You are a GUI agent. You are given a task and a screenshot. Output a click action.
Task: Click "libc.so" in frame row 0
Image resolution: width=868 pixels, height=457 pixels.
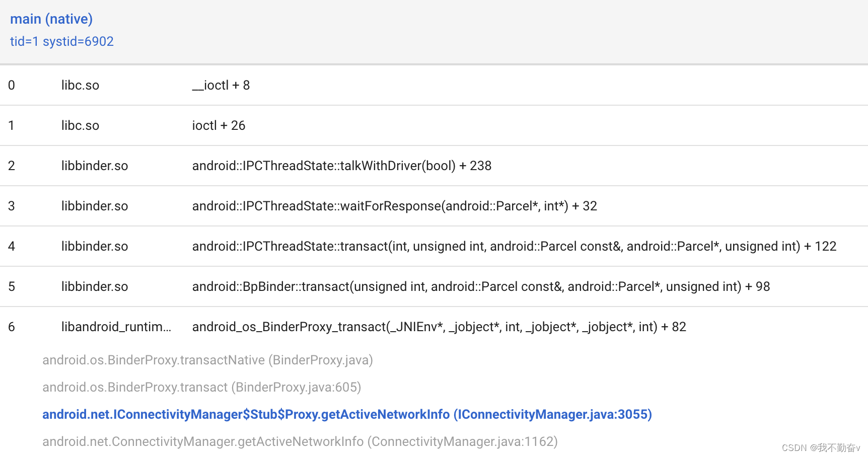pyautogui.click(x=80, y=85)
